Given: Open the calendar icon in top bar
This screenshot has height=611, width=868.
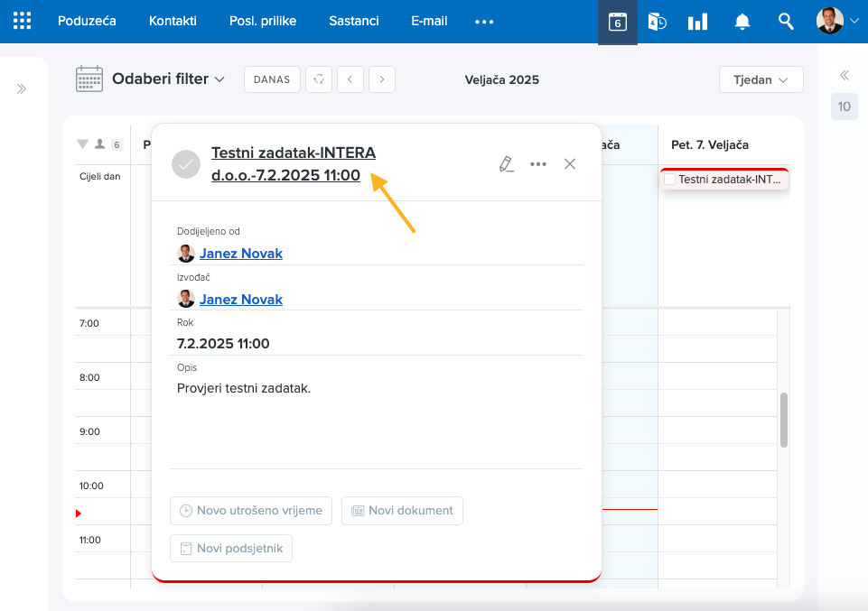Looking at the screenshot, I should pyautogui.click(x=618, y=22).
